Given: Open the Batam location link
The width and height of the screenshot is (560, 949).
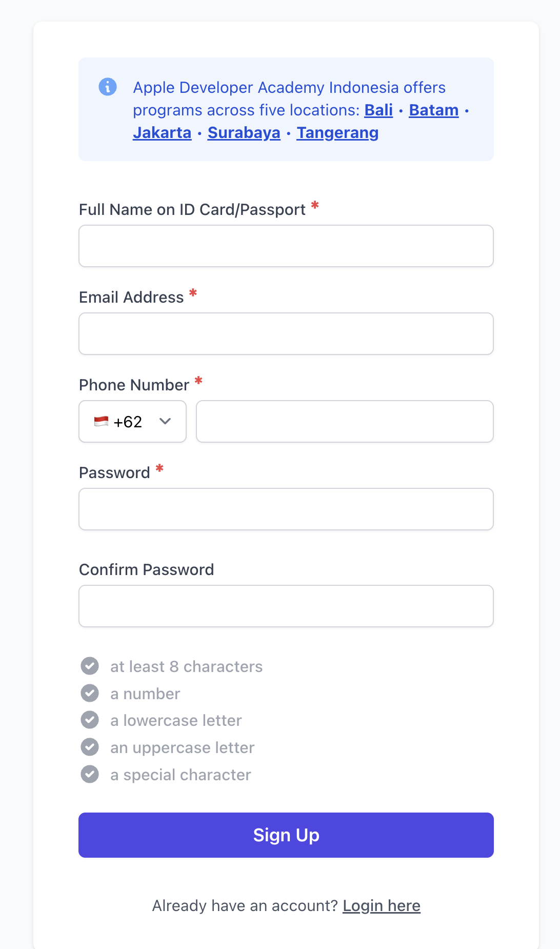Looking at the screenshot, I should tap(433, 110).
